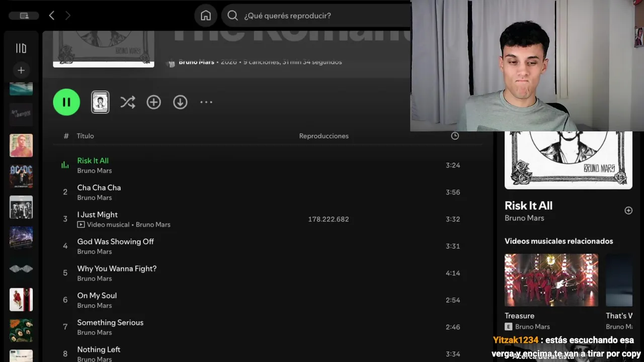This screenshot has height=362, width=644.
Task: Click the Video musical icon on I Just Might
Action: 81,225
